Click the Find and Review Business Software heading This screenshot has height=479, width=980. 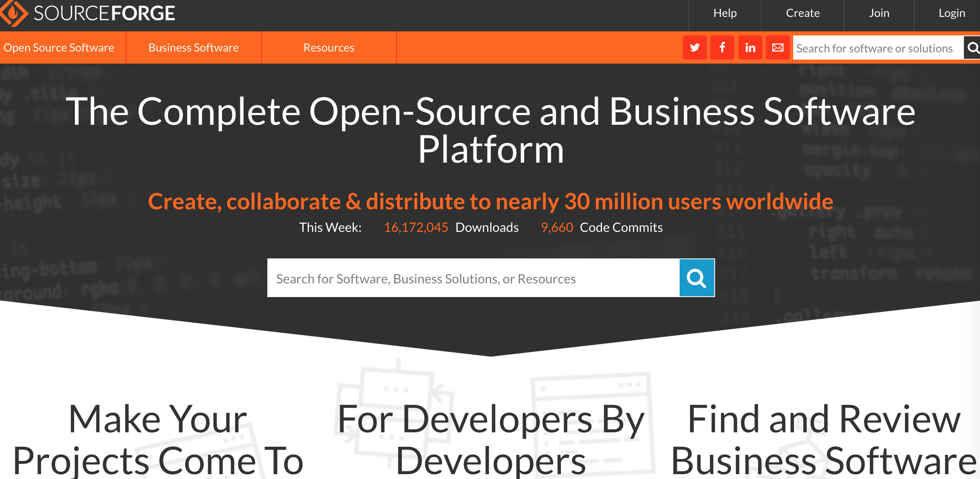pos(824,440)
